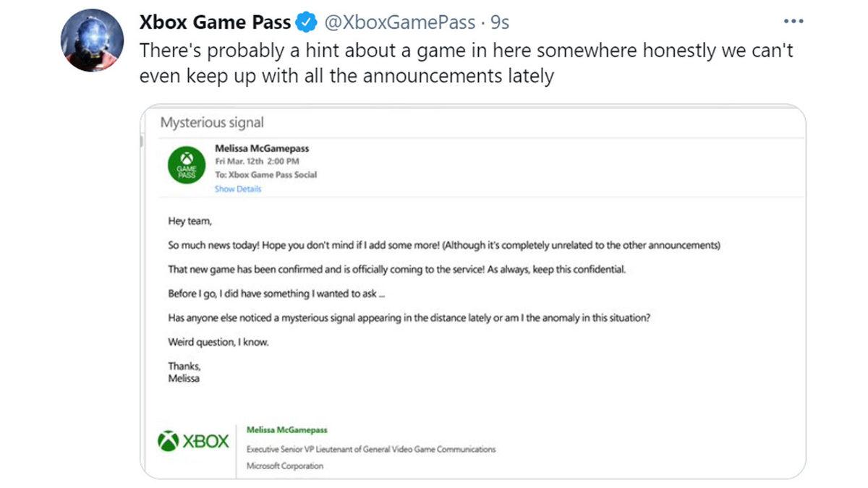868x488 pixels.
Task: Click the blue verified badge beside Xbox Game Pass
Action: [x=307, y=22]
